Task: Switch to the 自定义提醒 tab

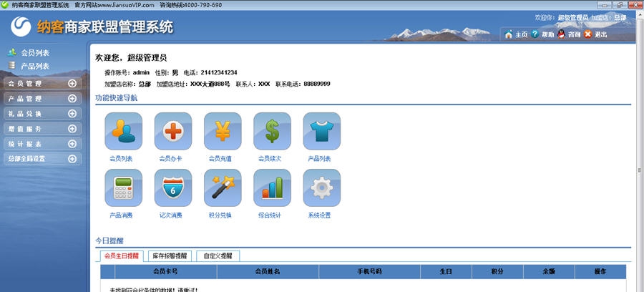Action: point(218,256)
